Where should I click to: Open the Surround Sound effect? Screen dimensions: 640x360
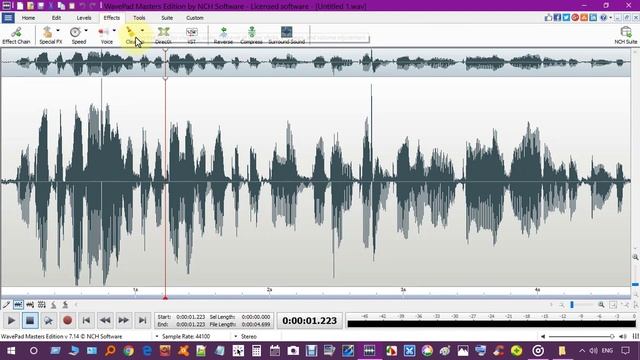tap(287, 35)
